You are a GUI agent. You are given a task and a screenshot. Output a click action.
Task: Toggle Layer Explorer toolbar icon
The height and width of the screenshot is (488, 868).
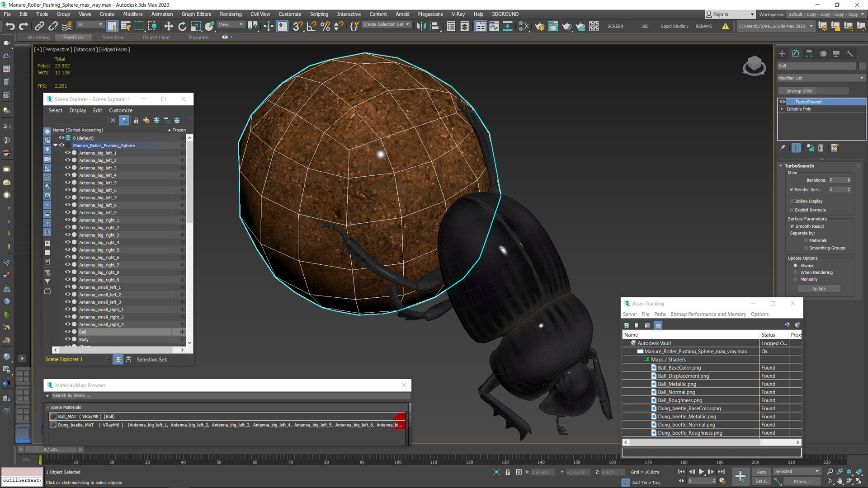click(x=464, y=26)
